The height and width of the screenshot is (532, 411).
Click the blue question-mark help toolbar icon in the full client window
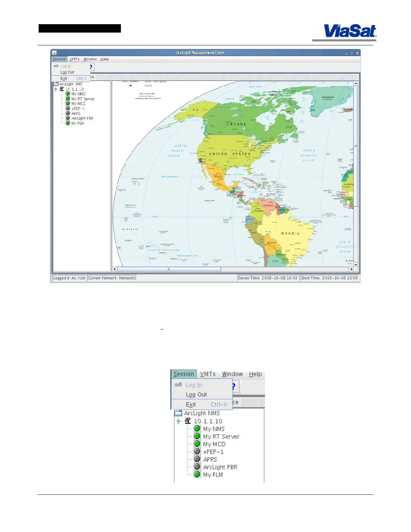point(91,67)
